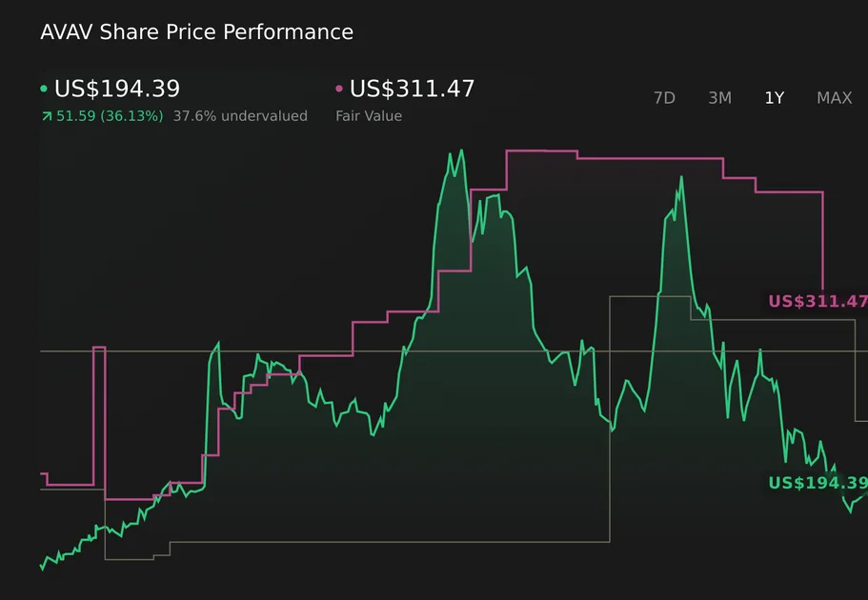The width and height of the screenshot is (868, 600).
Task: Select the 37.6% undervalued text
Action: (239, 116)
